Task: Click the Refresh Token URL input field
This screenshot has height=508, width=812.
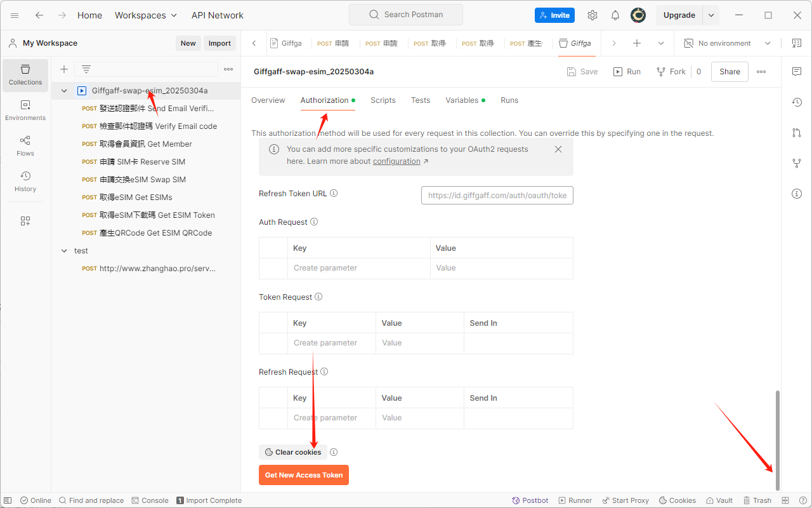Action: (x=497, y=196)
